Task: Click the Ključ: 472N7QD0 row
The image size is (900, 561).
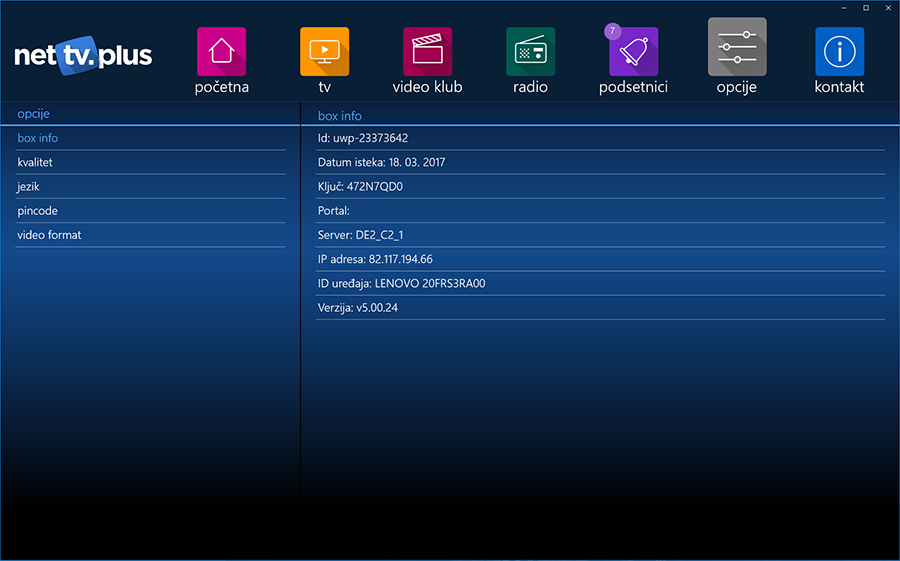Action: coord(600,187)
